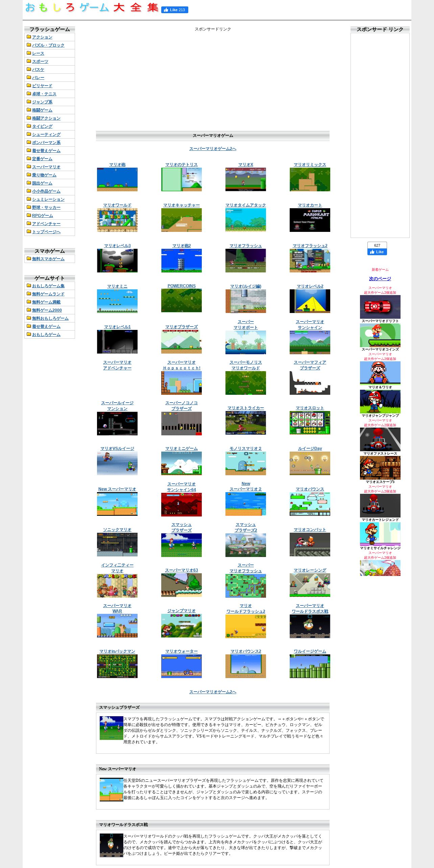Viewport: 434px width, 868px height.
Task: Click スマッシュブラザーズ description thumbnail
Action: pos(111,728)
